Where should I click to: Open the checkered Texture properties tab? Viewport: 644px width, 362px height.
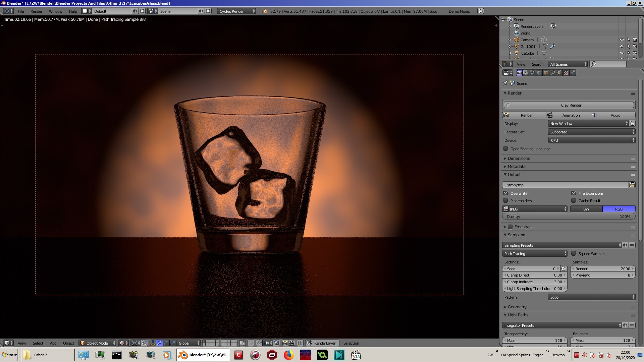[566, 73]
